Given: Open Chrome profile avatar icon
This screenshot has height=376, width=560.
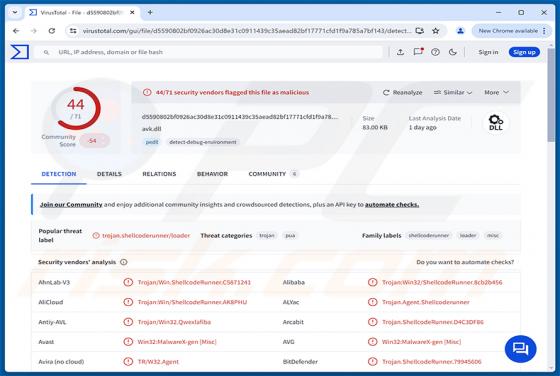Looking at the screenshot, I should pos(460,31).
